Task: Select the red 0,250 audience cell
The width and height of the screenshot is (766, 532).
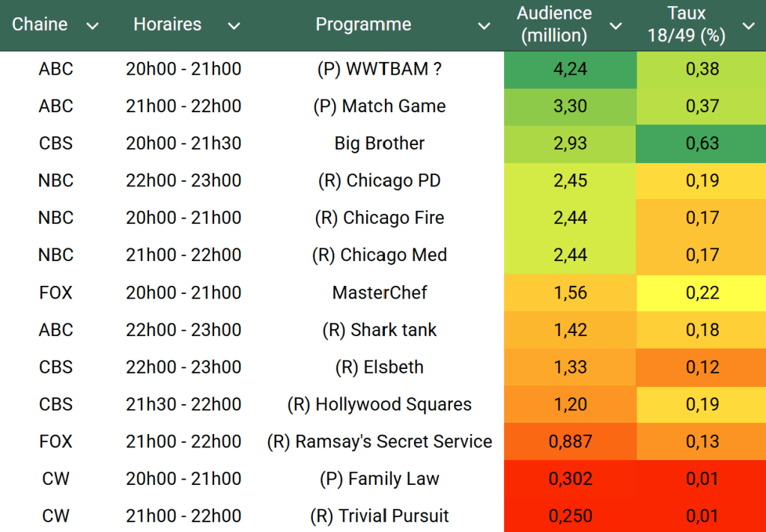Action: pyautogui.click(x=570, y=516)
